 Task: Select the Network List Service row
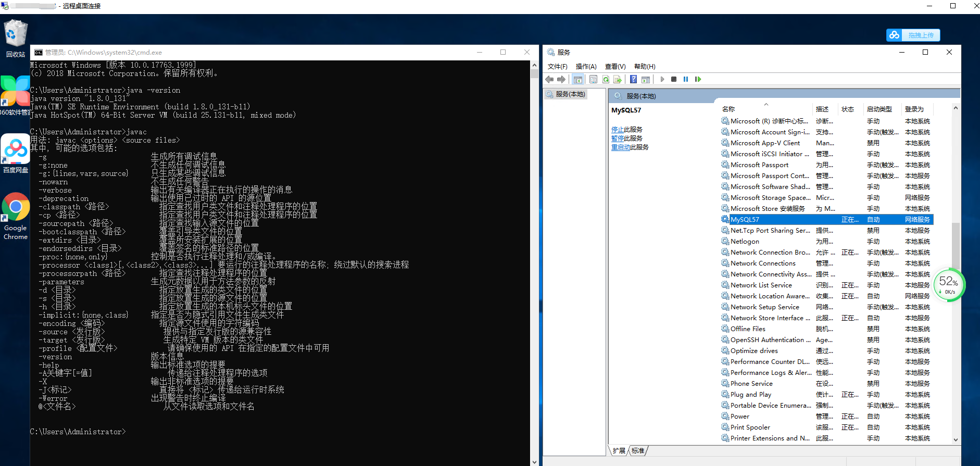827,285
